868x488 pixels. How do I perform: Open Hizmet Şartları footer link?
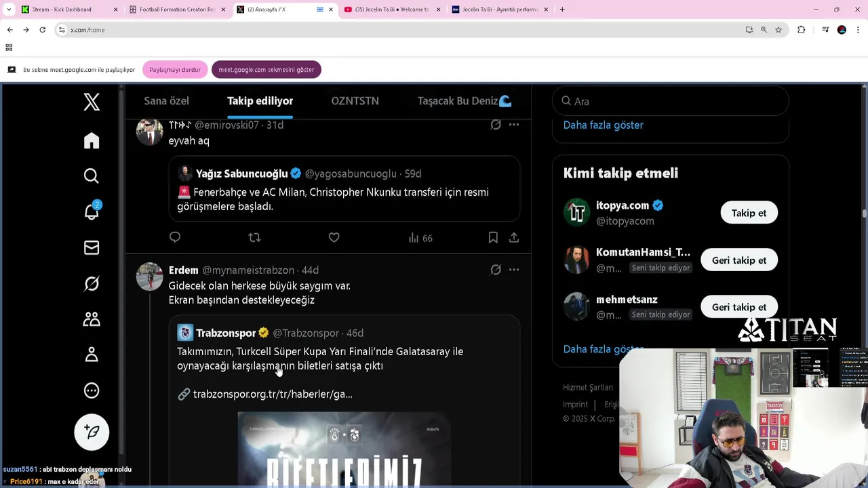(588, 388)
